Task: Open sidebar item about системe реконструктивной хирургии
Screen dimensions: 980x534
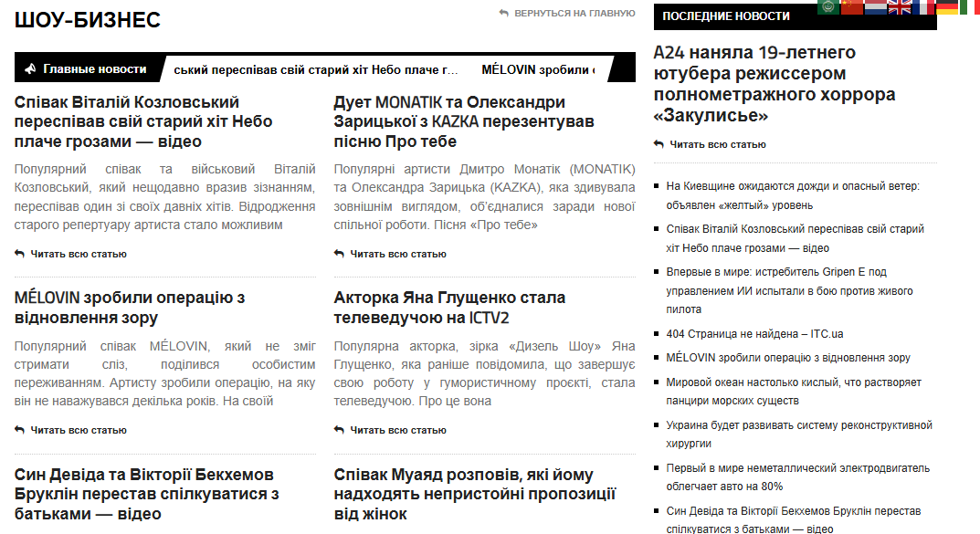Action: (799, 435)
